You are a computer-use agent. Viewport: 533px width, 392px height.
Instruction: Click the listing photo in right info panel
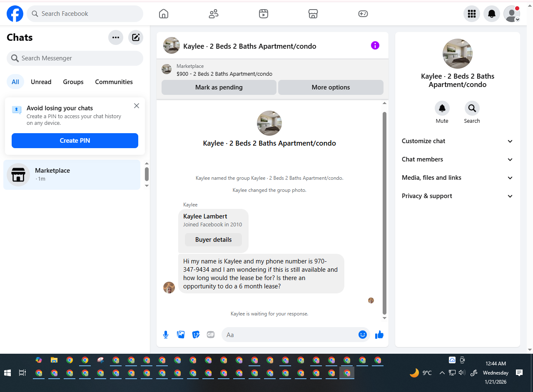pyautogui.click(x=458, y=54)
